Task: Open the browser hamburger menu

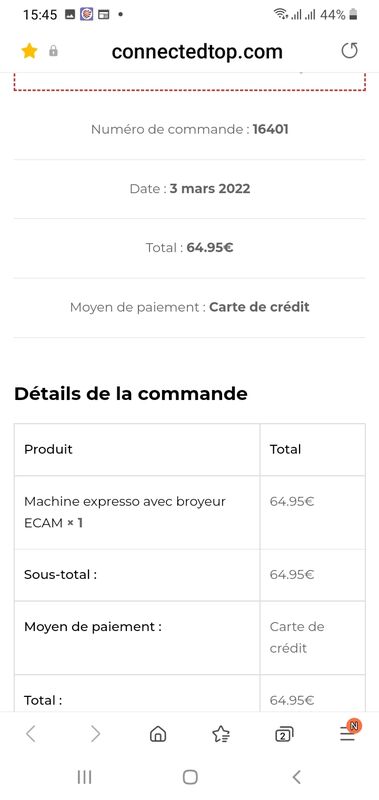Action: [x=348, y=734]
